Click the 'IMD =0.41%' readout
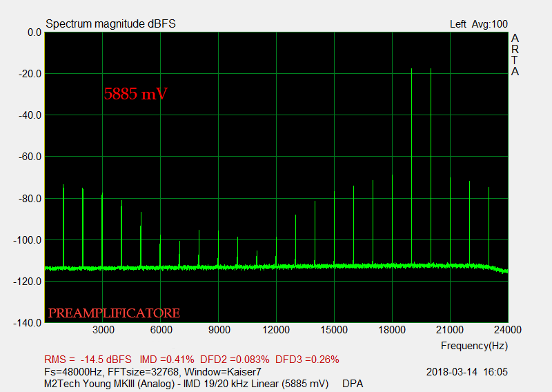Image resolution: width=552 pixels, height=392 pixels. (x=167, y=360)
